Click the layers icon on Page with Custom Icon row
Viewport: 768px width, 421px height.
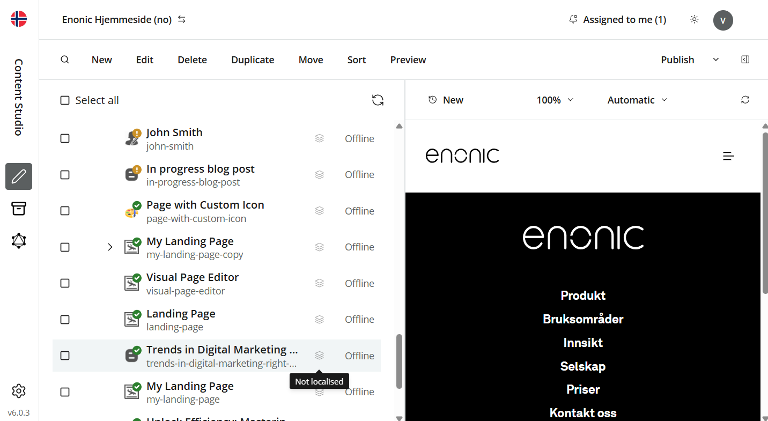[319, 211]
